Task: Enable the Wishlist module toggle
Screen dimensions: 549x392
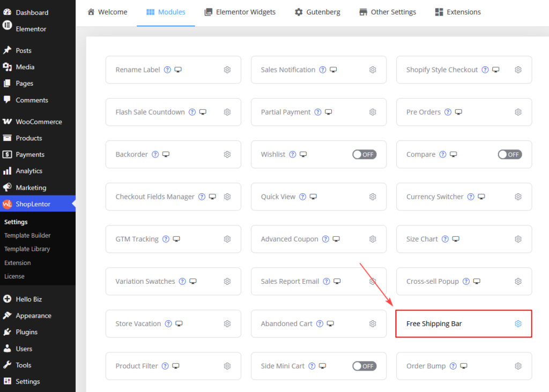Action: (364, 155)
